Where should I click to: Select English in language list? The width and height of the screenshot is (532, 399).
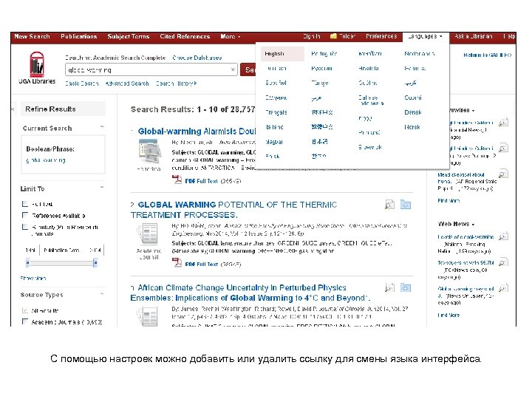[x=282, y=54]
